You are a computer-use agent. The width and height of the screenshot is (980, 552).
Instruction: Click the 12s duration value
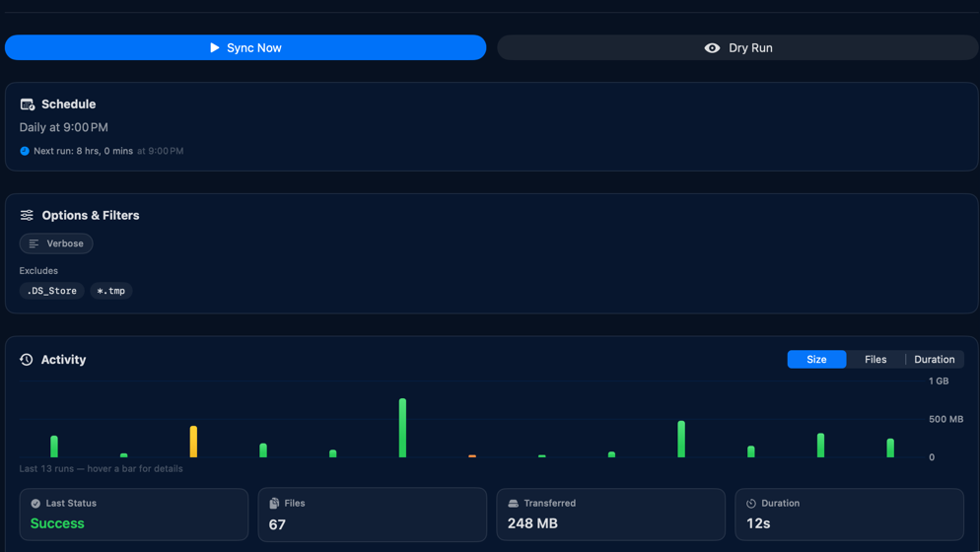click(x=758, y=523)
